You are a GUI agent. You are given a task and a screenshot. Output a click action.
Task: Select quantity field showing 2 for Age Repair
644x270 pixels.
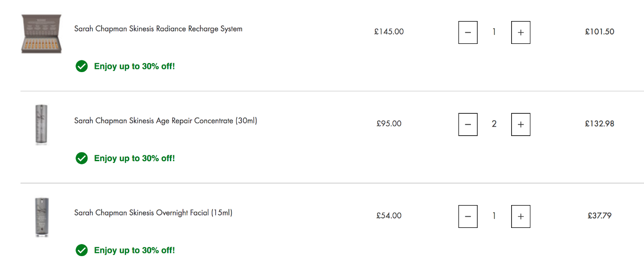(x=494, y=124)
